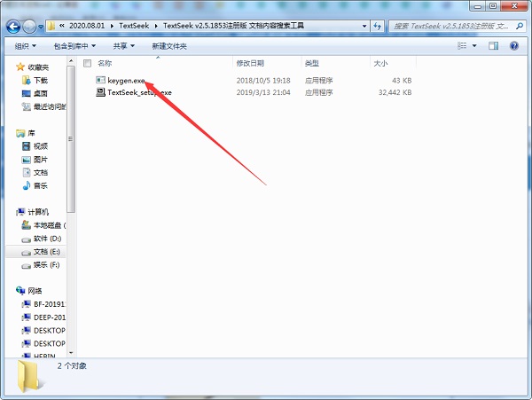Click the 应用程序 type cell for TextSeek_setup.exe

pyautogui.click(x=318, y=92)
